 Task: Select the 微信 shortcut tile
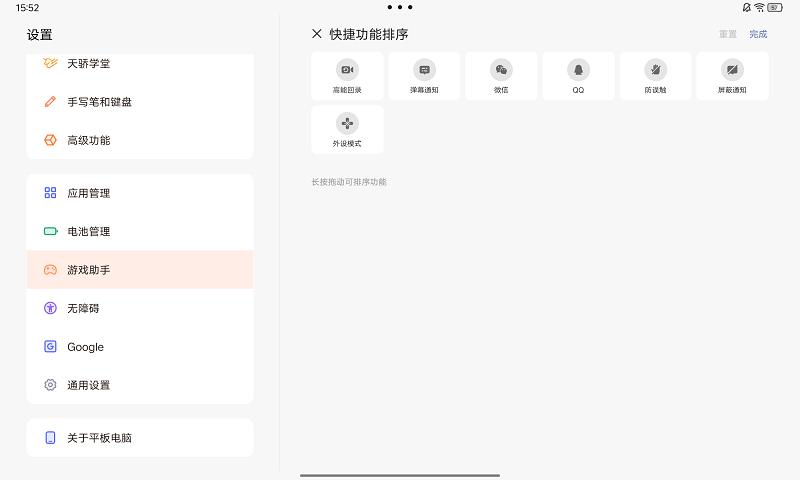click(501, 76)
